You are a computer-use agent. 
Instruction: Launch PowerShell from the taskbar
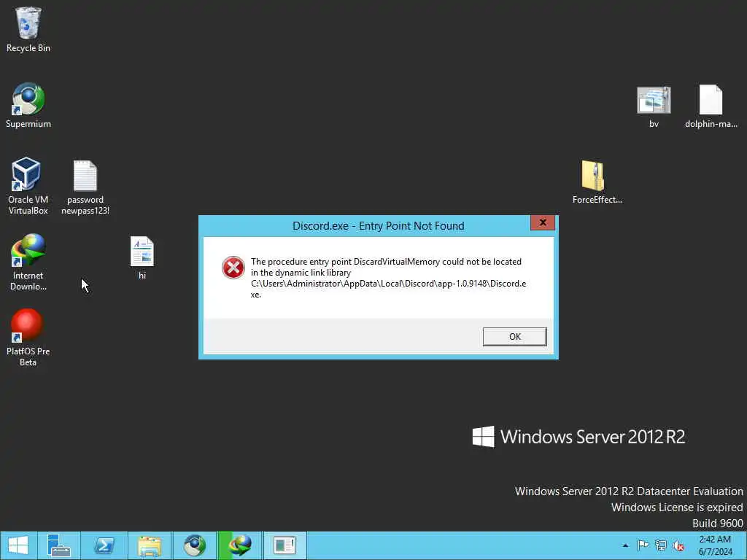pyautogui.click(x=104, y=545)
